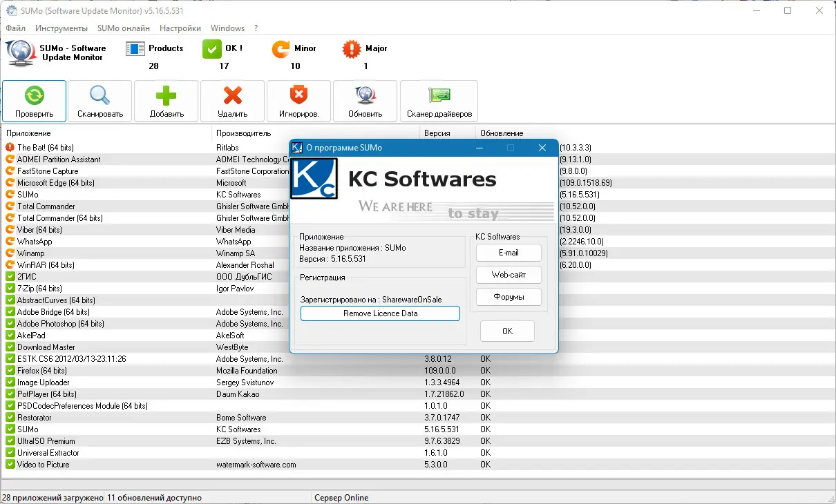
Task: Click the KC Softwares logo in the dialog
Action: [x=314, y=179]
